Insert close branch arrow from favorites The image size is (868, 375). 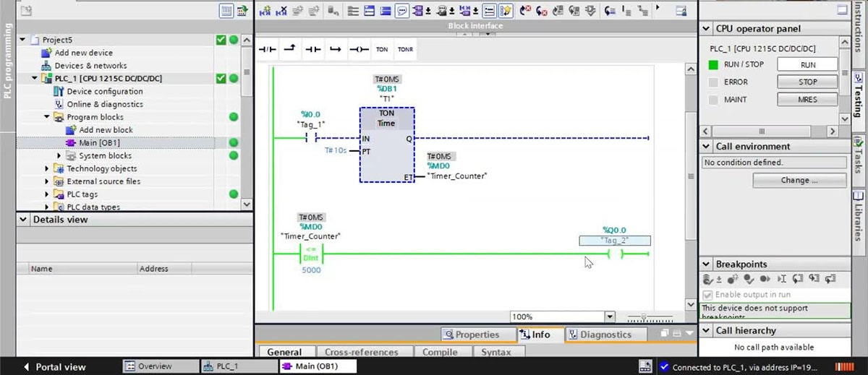tap(335, 49)
